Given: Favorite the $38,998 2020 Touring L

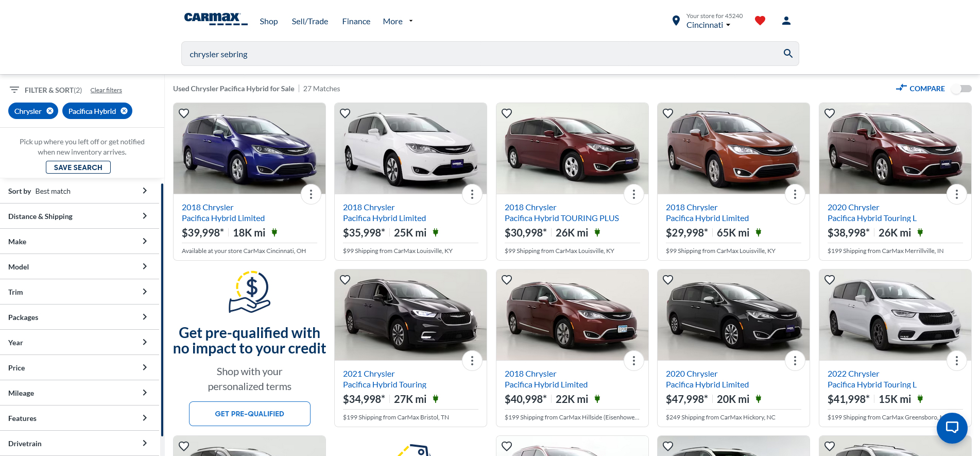Looking at the screenshot, I should tap(830, 113).
